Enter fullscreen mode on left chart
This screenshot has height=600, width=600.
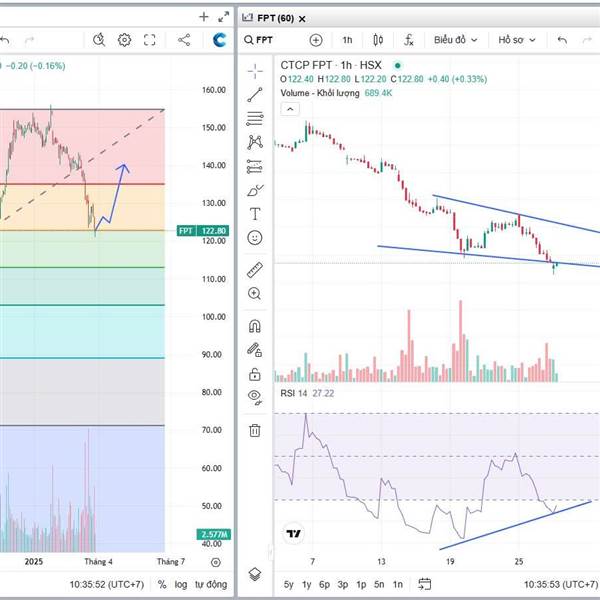150,40
